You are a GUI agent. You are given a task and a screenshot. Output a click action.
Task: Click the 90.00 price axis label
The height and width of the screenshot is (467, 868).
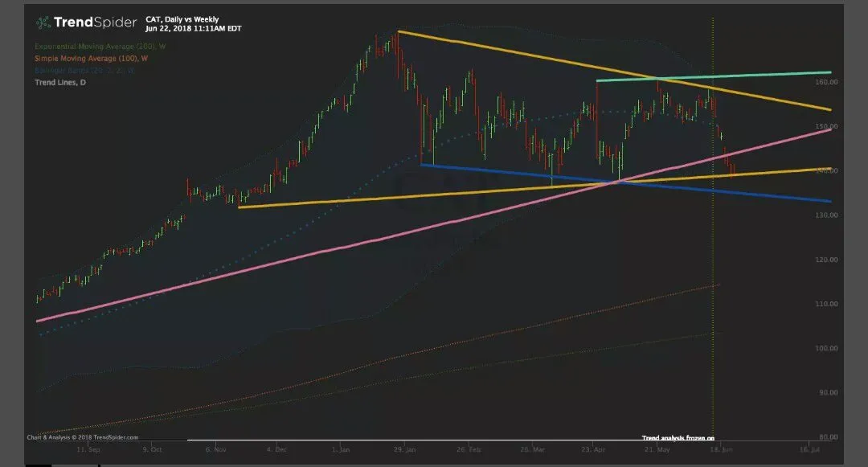click(x=828, y=392)
